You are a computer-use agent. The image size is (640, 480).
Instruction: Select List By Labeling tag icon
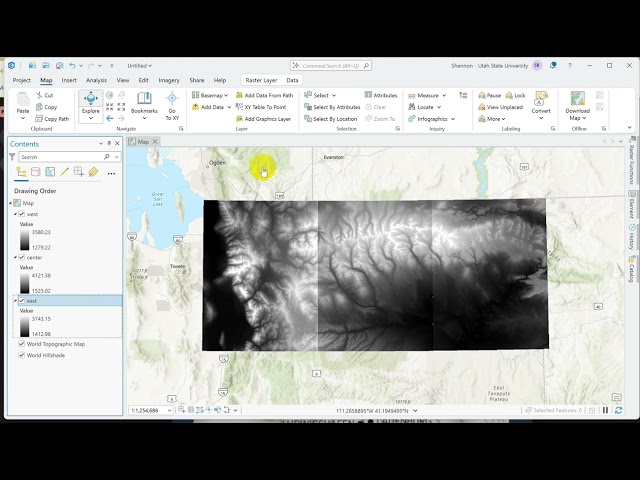pos(93,172)
